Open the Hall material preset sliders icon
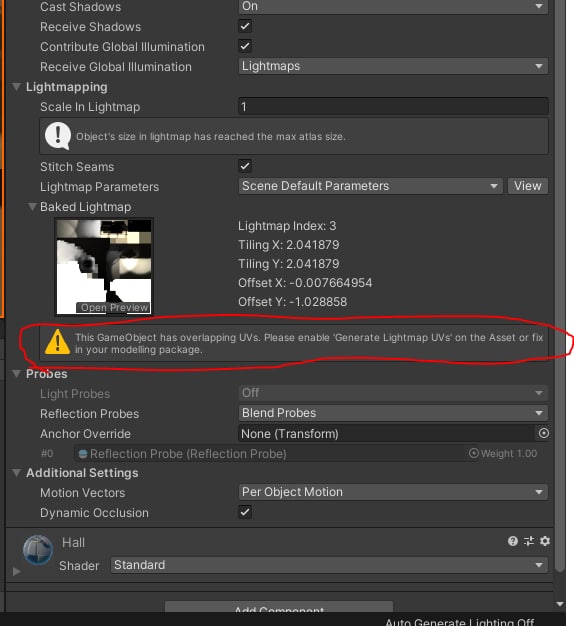574x626 pixels. [x=529, y=541]
